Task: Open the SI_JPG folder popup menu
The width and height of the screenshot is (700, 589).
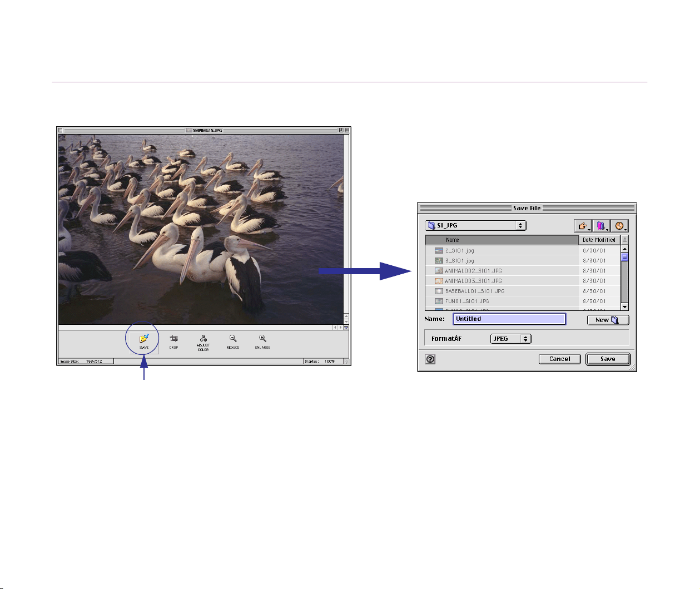Action: point(475,225)
